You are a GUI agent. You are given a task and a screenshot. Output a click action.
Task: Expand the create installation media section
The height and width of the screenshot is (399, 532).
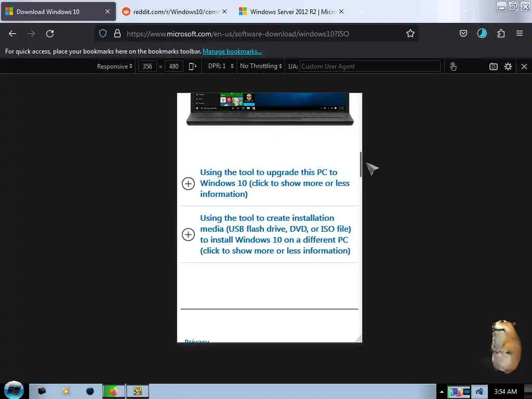pos(188,234)
